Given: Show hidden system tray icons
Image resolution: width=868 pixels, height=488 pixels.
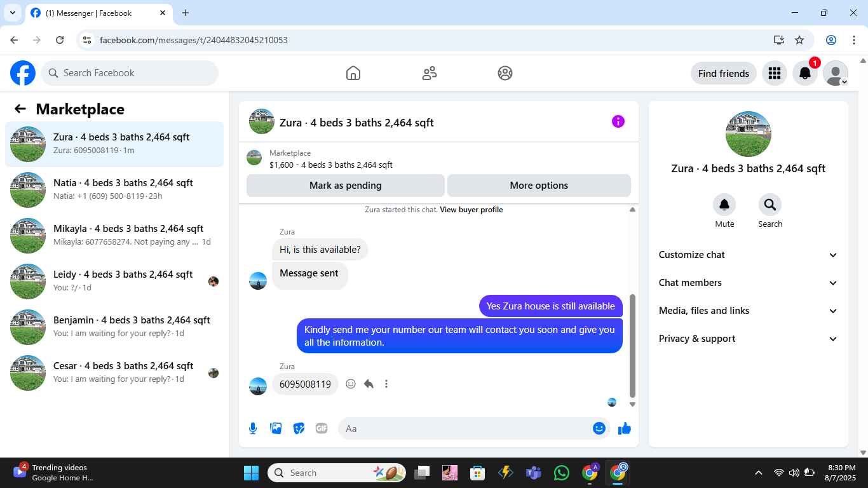Looking at the screenshot, I should click(x=758, y=473).
